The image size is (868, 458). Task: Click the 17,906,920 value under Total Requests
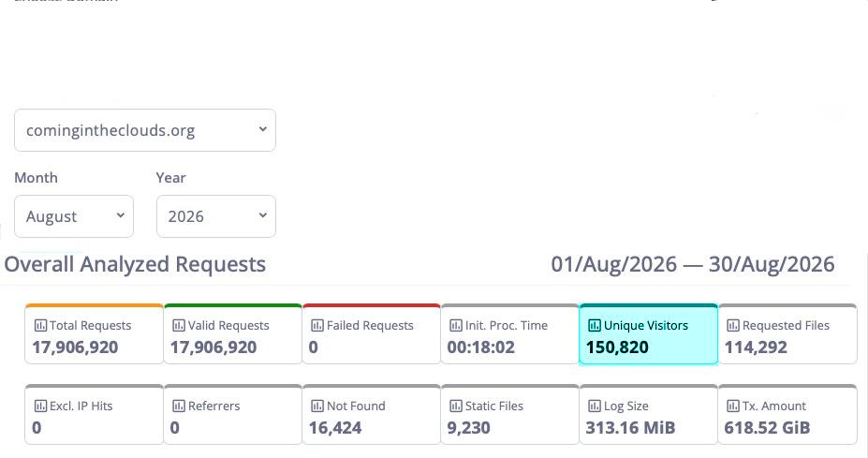click(x=75, y=347)
